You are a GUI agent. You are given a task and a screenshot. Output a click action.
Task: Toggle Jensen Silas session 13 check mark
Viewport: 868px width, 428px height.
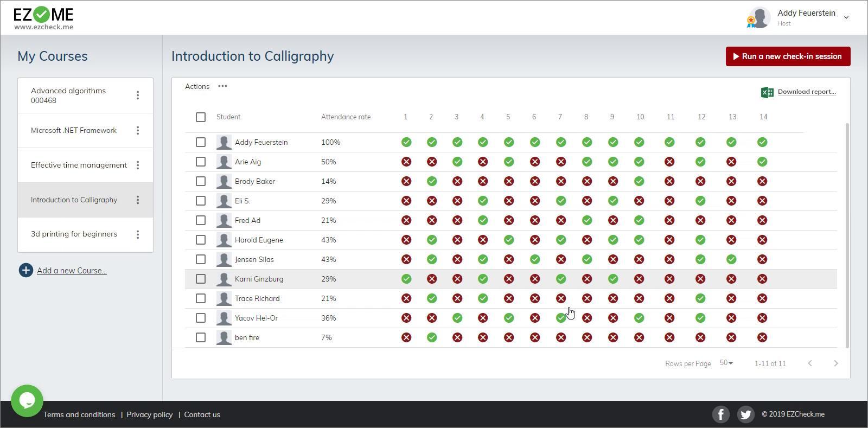[731, 259]
